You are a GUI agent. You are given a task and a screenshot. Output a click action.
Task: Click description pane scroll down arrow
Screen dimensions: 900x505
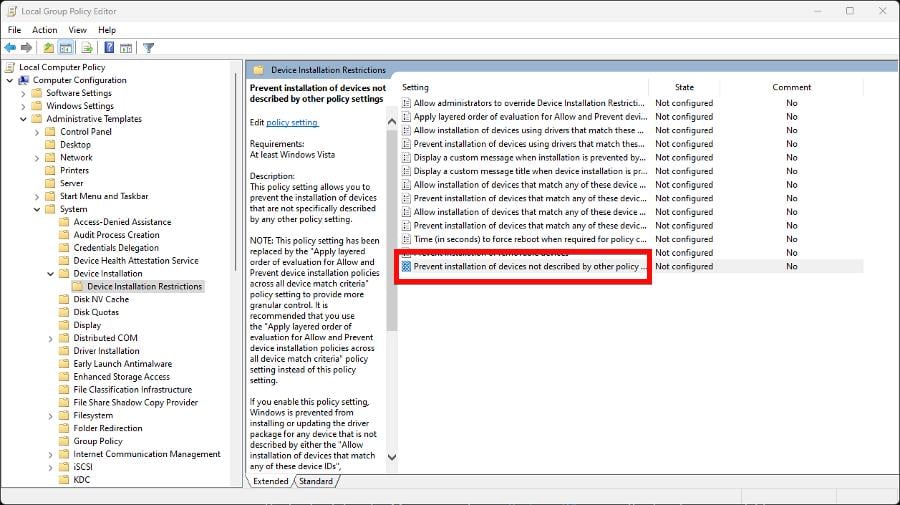392,457
